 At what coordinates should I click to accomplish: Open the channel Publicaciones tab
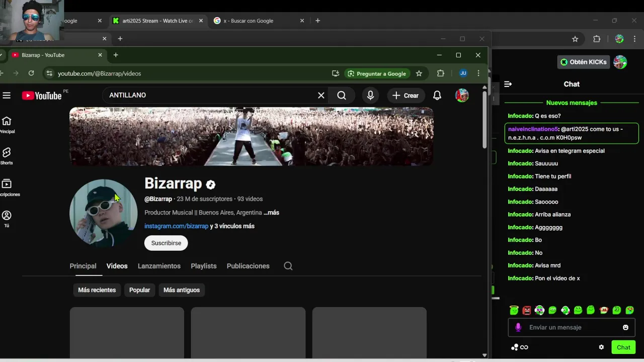pyautogui.click(x=248, y=266)
